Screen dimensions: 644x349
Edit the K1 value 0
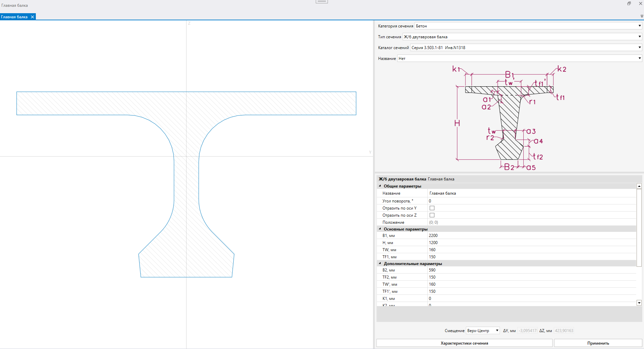click(x=532, y=299)
